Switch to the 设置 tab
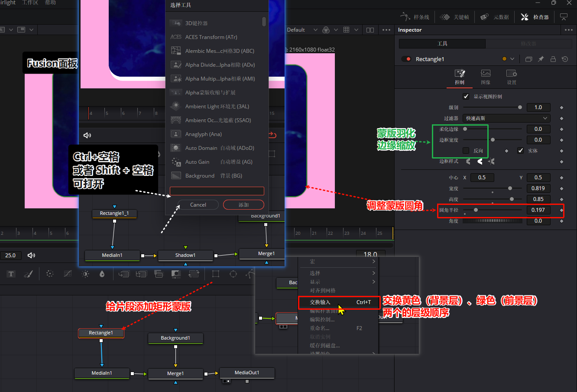 pyautogui.click(x=512, y=77)
